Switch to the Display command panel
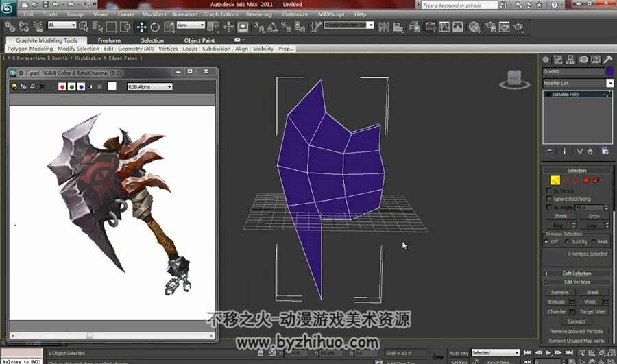Screen dimensions: 617x364 pyautogui.click(x=596, y=60)
